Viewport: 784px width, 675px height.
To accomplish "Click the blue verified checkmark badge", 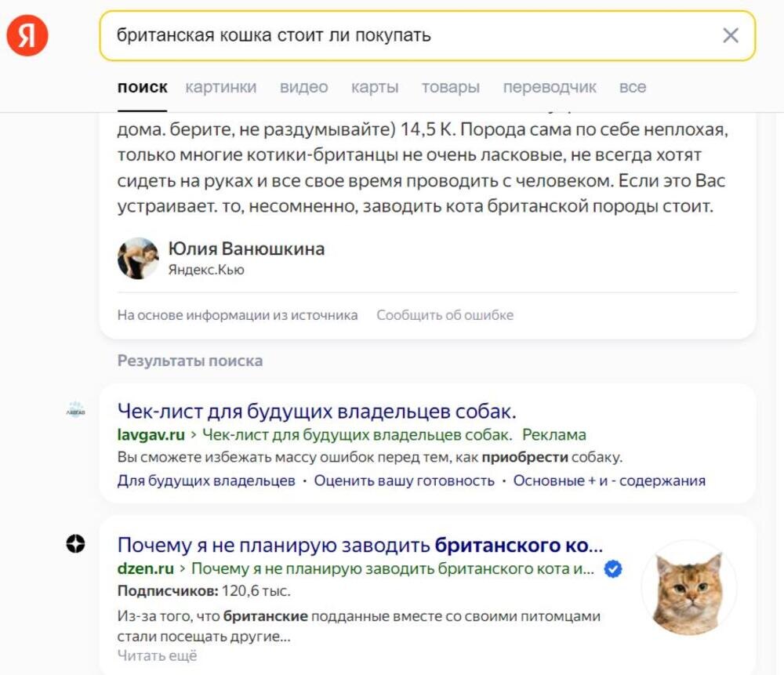I will coord(613,569).
